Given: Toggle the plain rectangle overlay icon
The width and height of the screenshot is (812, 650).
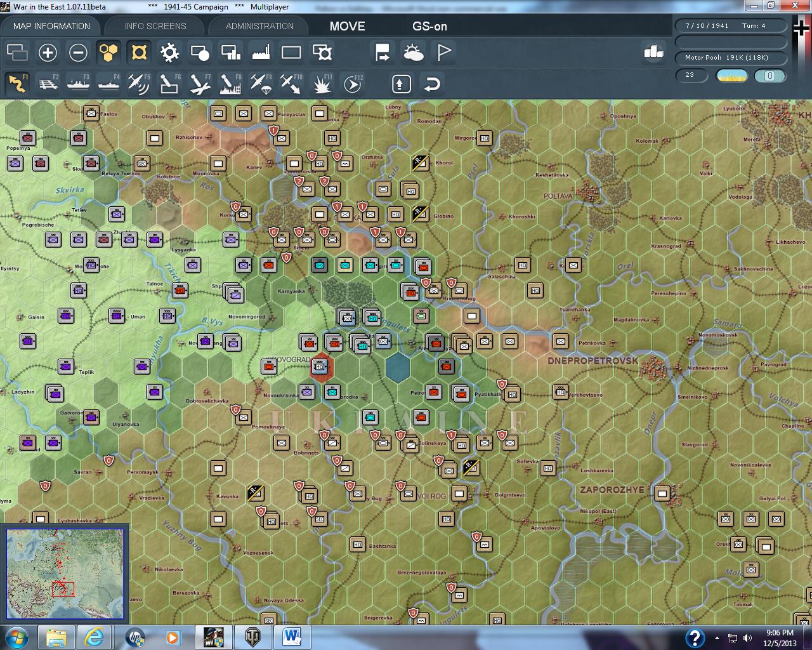Looking at the screenshot, I should 291,52.
